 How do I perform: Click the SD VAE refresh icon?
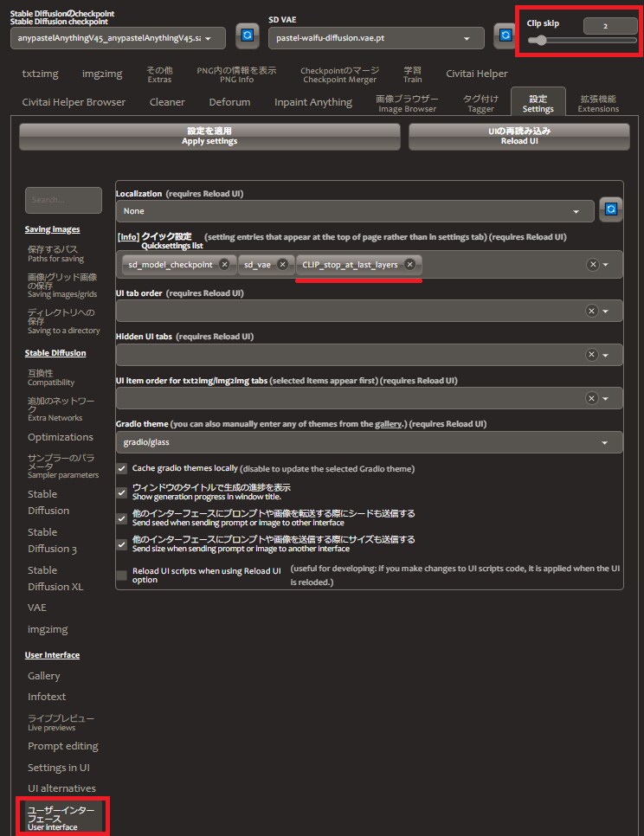click(505, 36)
